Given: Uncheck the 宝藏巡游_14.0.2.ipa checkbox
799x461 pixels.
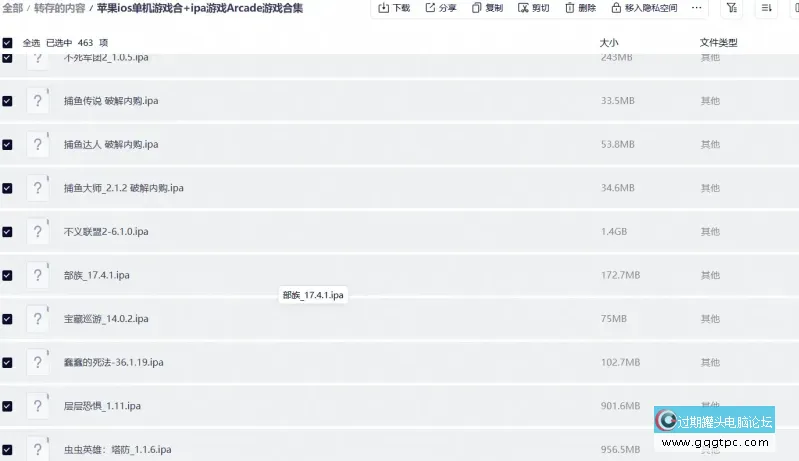Looking at the screenshot, I should coord(7,319).
